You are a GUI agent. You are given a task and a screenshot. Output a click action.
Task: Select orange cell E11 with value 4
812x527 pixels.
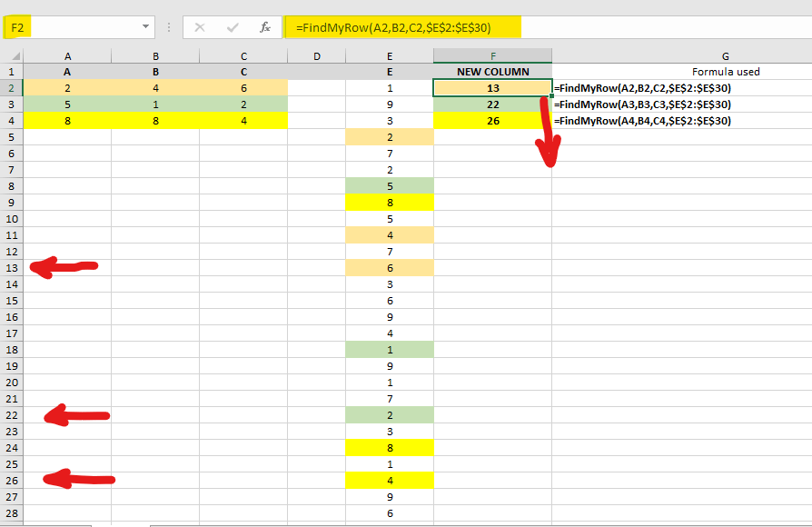coord(390,235)
